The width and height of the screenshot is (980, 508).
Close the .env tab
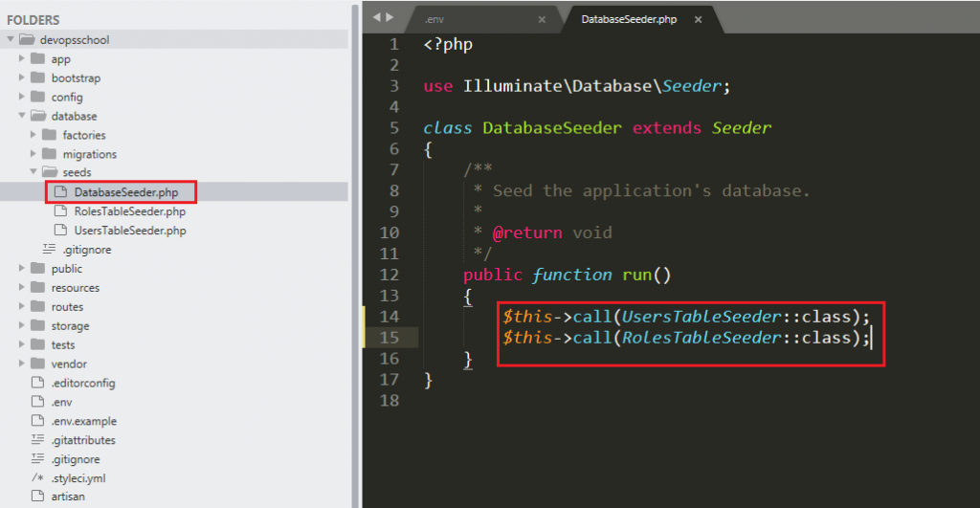coord(542,19)
